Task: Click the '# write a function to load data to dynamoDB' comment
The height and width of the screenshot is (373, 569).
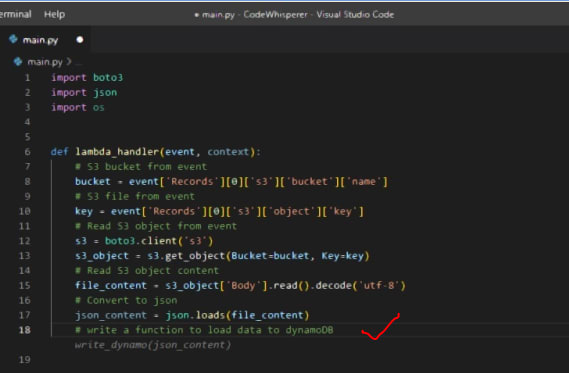Action: 204,330
